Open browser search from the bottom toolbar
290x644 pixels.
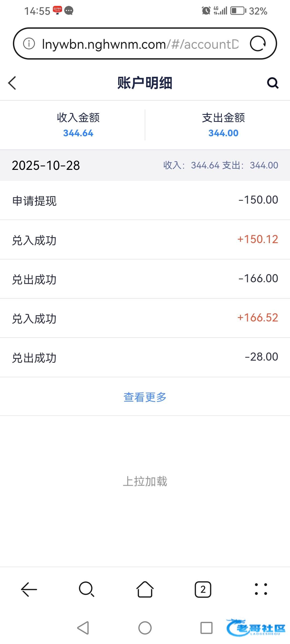[86, 590]
